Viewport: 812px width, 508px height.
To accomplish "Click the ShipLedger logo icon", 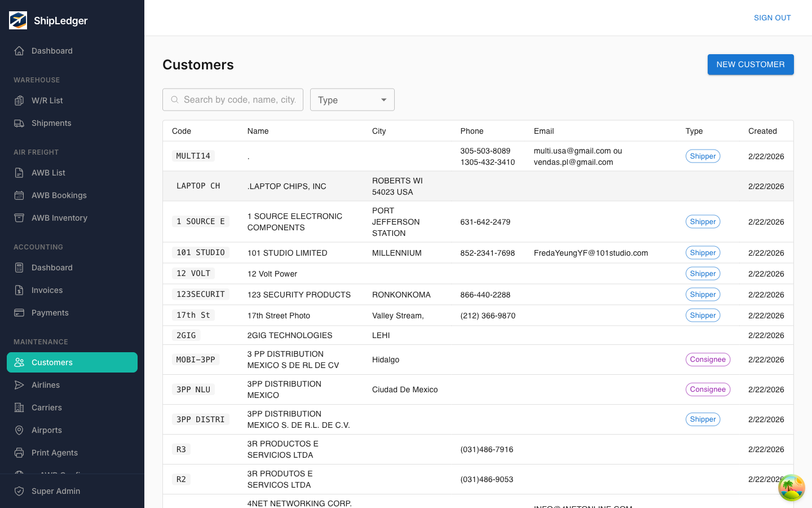I will click(18, 20).
